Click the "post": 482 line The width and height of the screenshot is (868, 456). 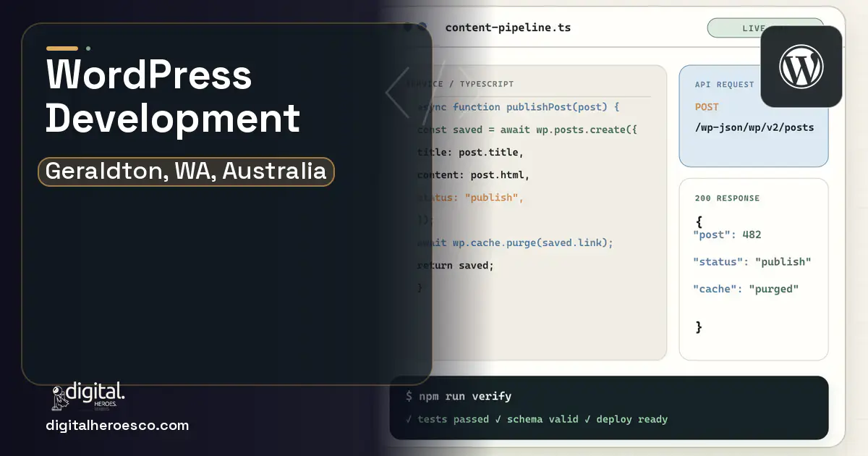coord(727,235)
